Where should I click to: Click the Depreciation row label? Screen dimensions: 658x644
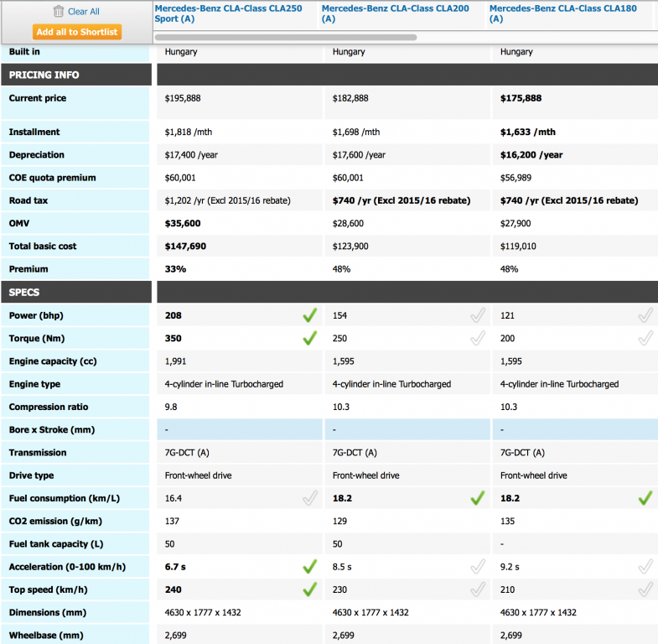pyautogui.click(x=37, y=155)
